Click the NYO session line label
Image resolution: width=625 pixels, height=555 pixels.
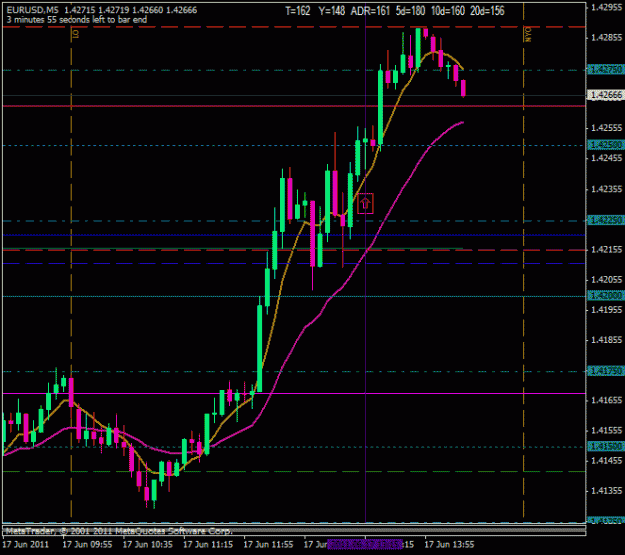[x=528, y=34]
